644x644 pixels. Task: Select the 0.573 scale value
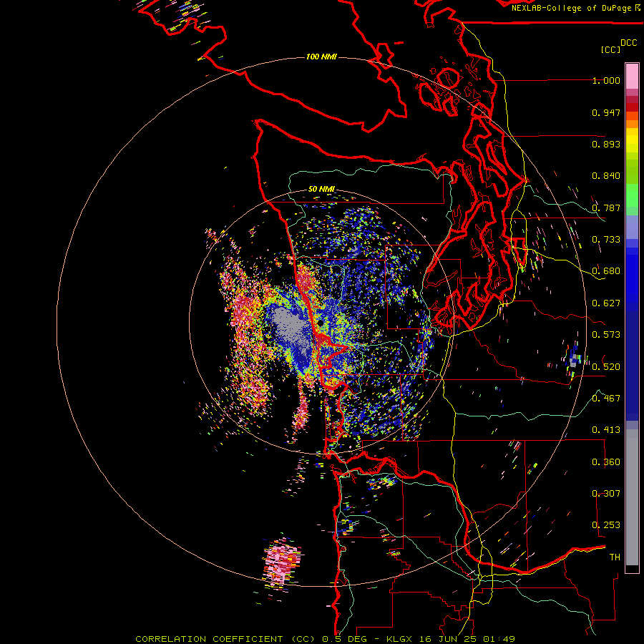pos(606,335)
